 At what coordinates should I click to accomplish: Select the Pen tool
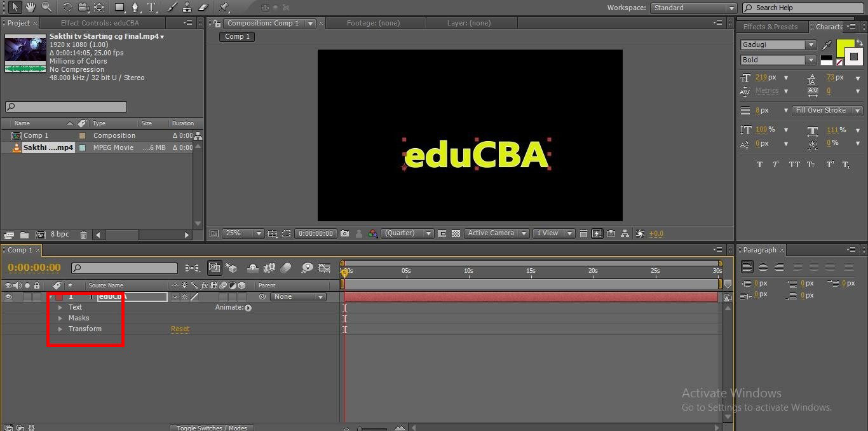point(135,8)
